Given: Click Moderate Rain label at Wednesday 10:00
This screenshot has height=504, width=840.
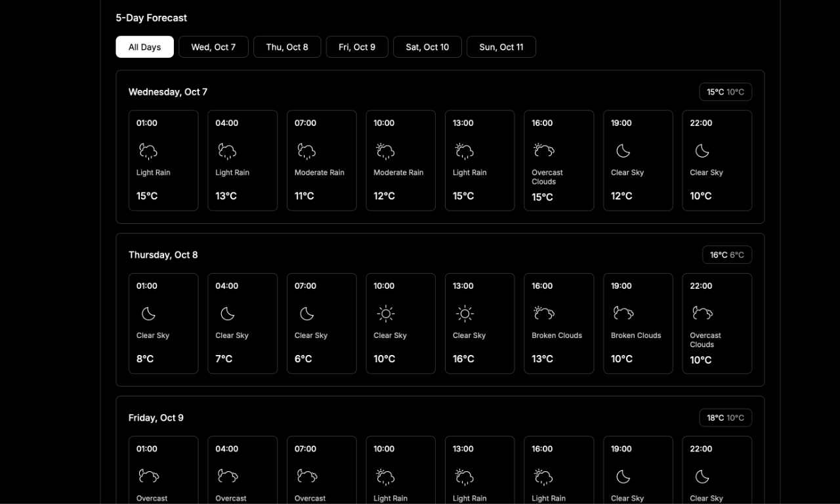Looking at the screenshot, I should 398,173.
